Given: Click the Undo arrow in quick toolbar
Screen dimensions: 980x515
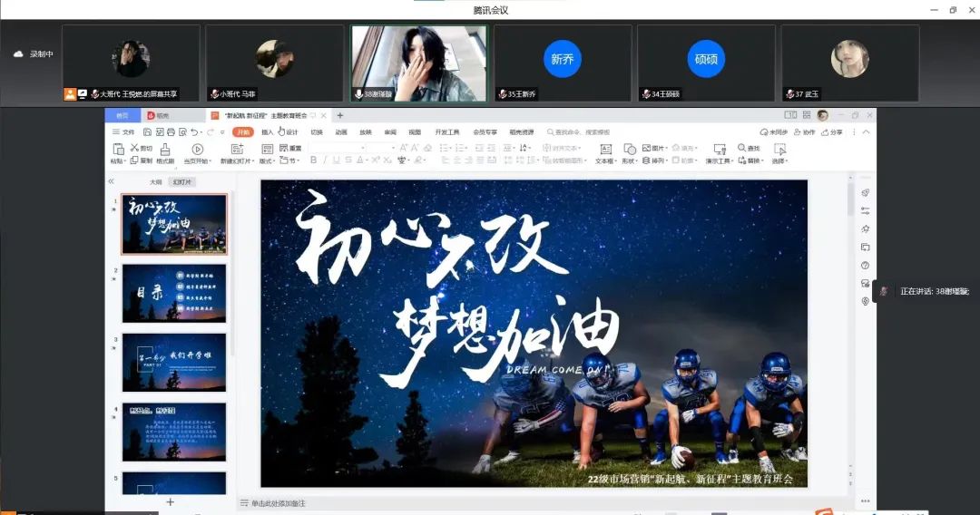Looking at the screenshot, I should coord(195,132).
